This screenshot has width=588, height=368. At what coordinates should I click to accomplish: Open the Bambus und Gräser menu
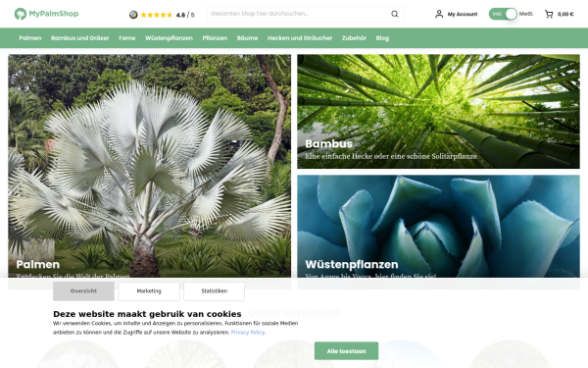(80, 38)
